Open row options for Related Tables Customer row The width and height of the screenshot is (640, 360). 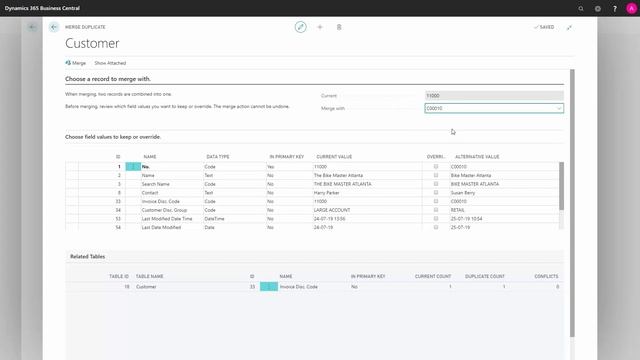pyautogui.click(x=269, y=287)
